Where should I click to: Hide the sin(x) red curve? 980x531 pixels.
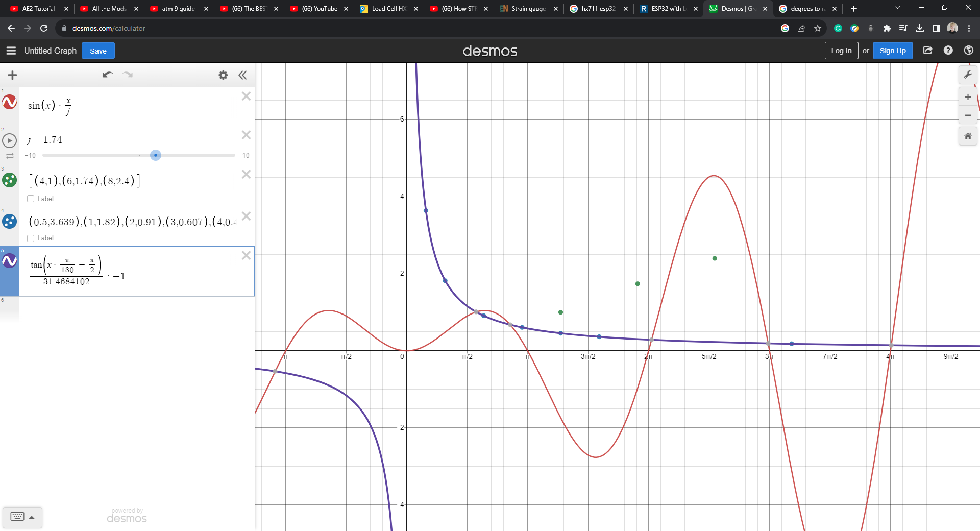pyautogui.click(x=10, y=102)
